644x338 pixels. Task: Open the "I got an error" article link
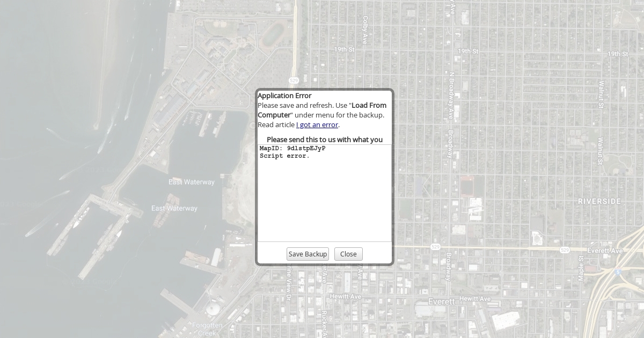pyautogui.click(x=317, y=125)
